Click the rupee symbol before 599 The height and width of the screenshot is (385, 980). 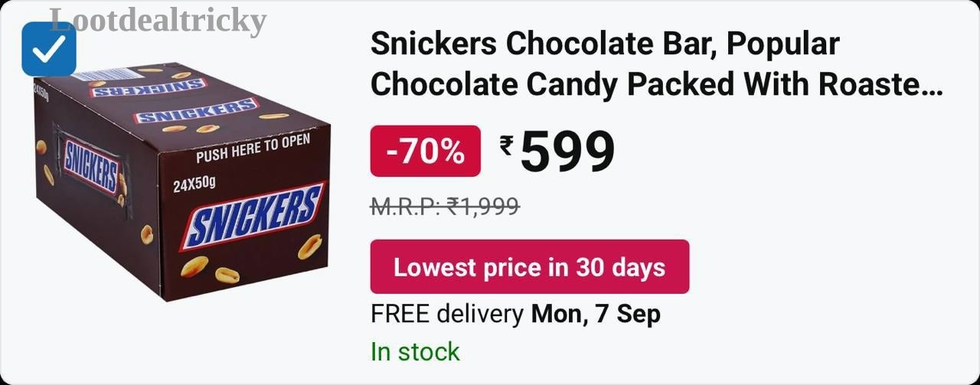(x=507, y=145)
